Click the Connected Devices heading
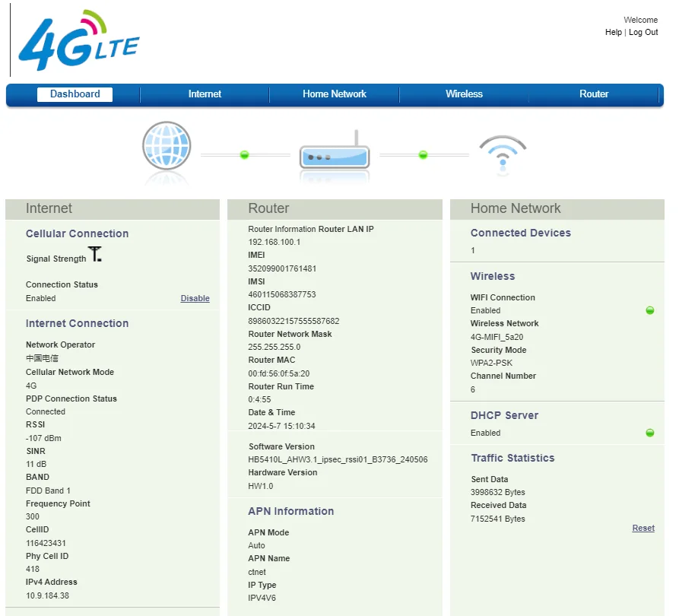 point(520,233)
